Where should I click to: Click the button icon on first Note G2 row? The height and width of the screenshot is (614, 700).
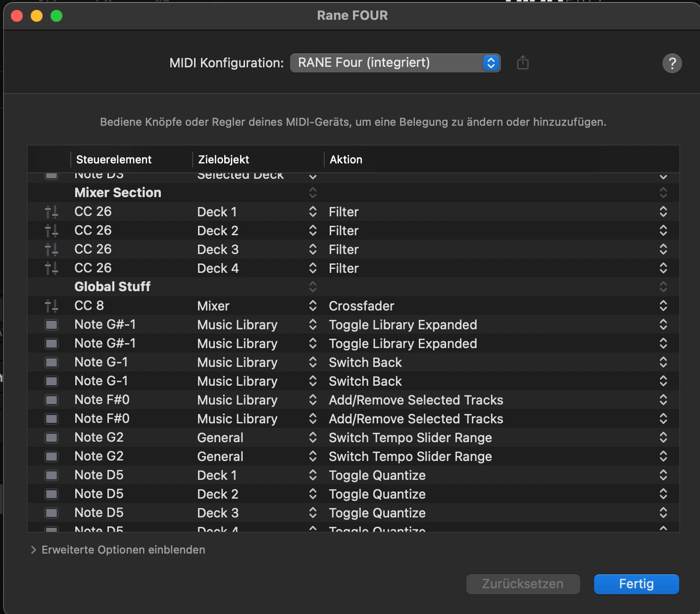tap(51, 438)
